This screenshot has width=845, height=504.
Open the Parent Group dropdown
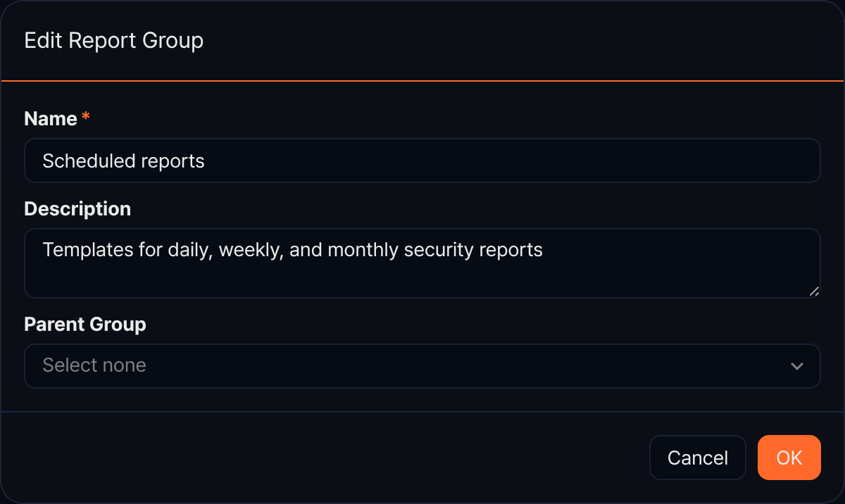click(423, 366)
